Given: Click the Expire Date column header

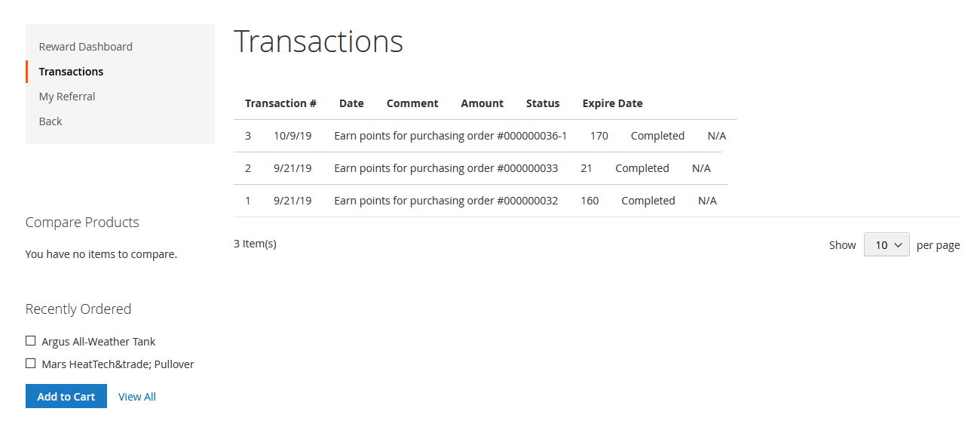Looking at the screenshot, I should [612, 103].
